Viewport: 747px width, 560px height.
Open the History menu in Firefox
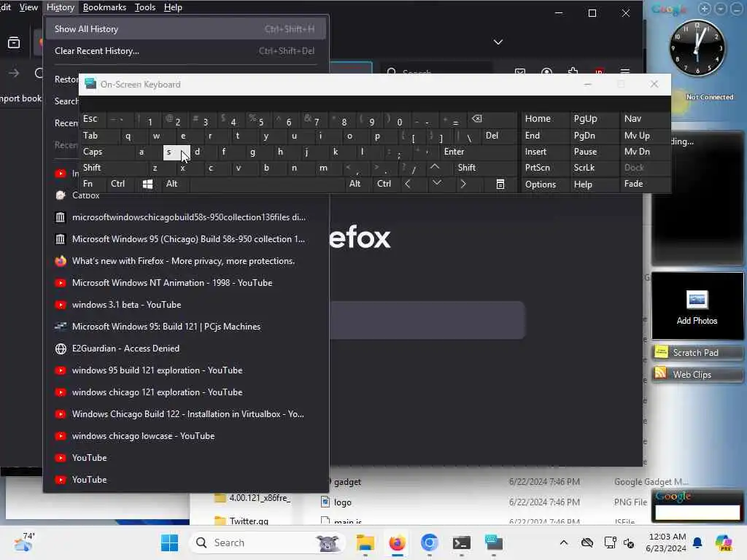click(x=60, y=7)
